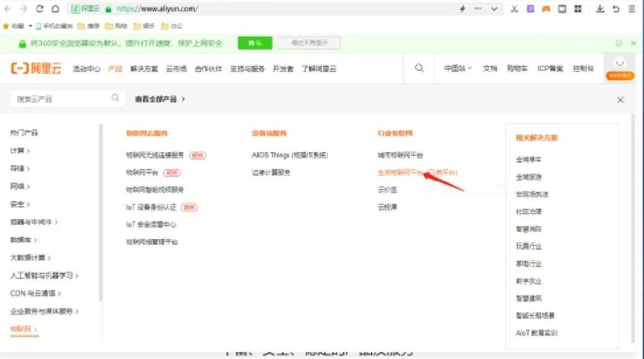This screenshot has height=359, width=644.
Task: Open the three-dots menu in address bar
Action: tap(478, 9)
